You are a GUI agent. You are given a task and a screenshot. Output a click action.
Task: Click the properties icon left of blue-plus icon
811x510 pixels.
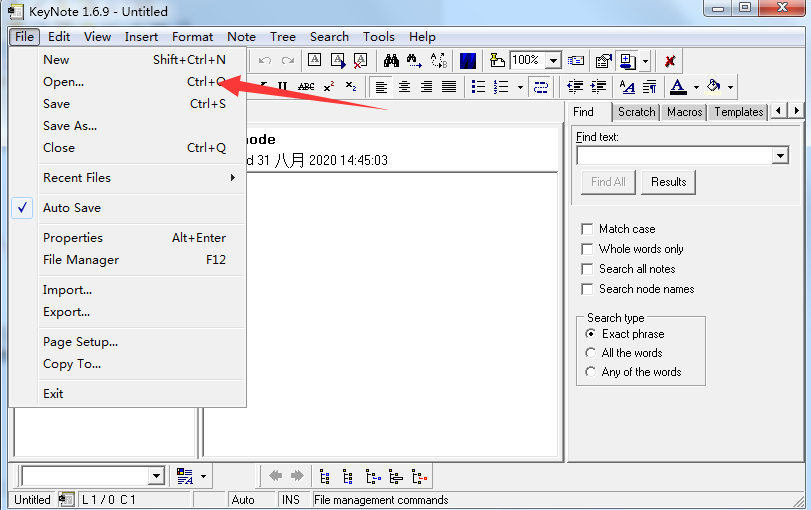click(603, 61)
